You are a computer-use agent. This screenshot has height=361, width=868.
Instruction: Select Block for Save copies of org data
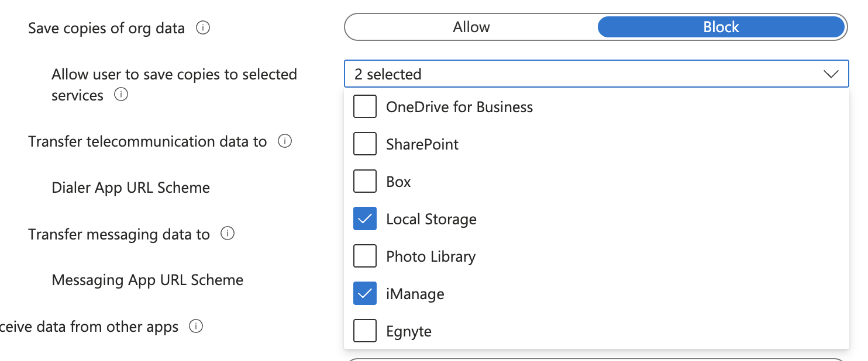tap(721, 27)
